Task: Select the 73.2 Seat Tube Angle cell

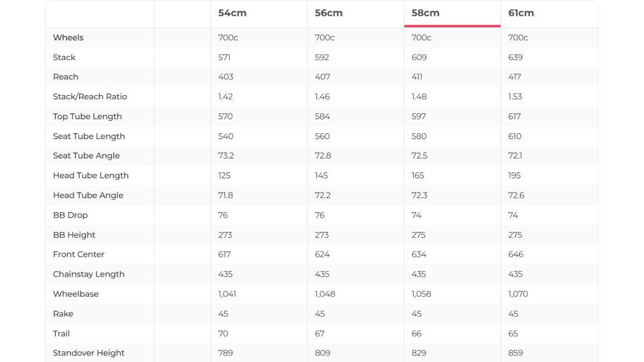Action: click(x=226, y=156)
